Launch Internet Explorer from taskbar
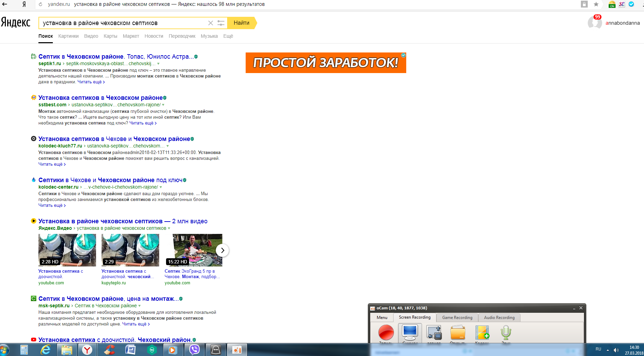This screenshot has width=644, height=356. point(46,350)
